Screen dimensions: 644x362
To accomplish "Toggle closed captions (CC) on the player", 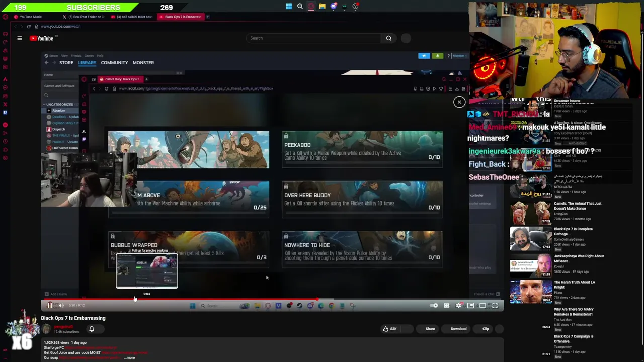I will pos(446,305).
